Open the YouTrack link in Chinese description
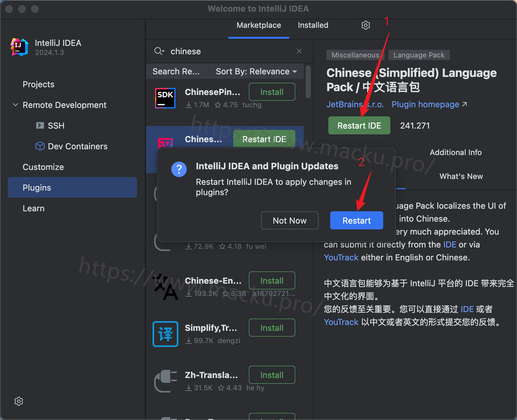 pos(341,322)
